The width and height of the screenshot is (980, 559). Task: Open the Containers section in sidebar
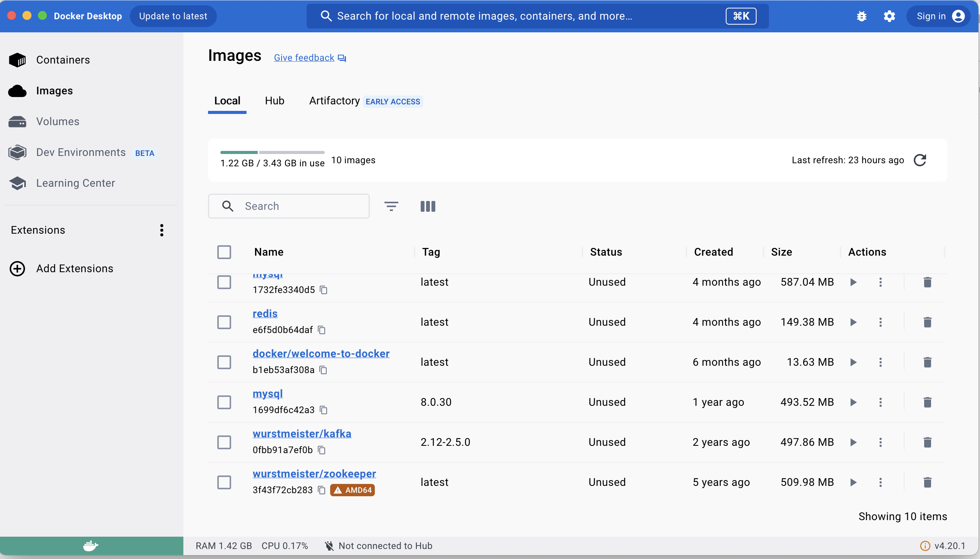[63, 60]
